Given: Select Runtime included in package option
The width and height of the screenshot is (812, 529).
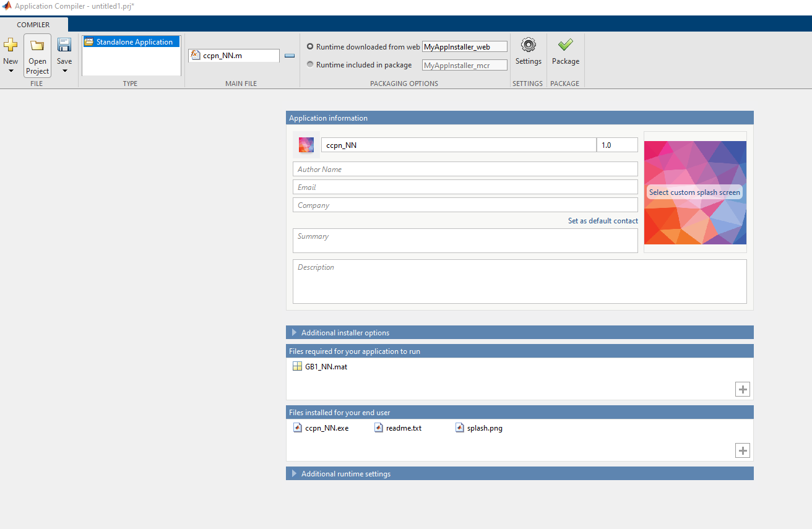Looking at the screenshot, I should (310, 64).
